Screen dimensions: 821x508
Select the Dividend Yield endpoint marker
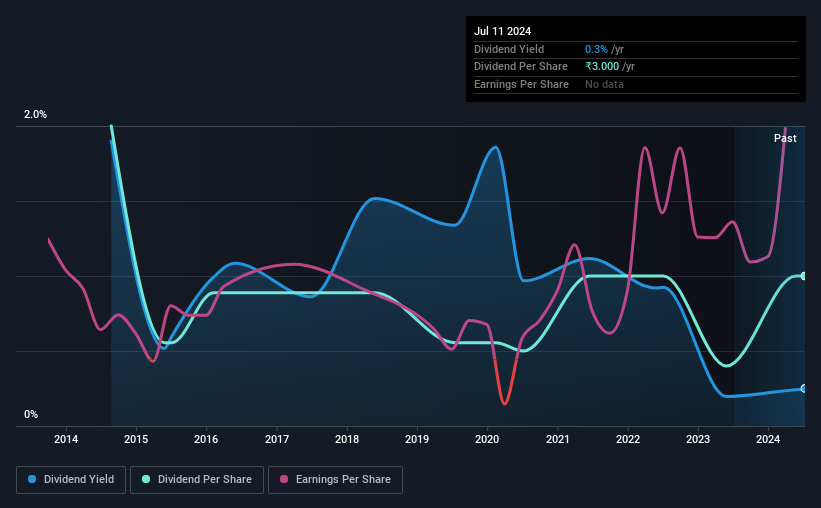804,389
